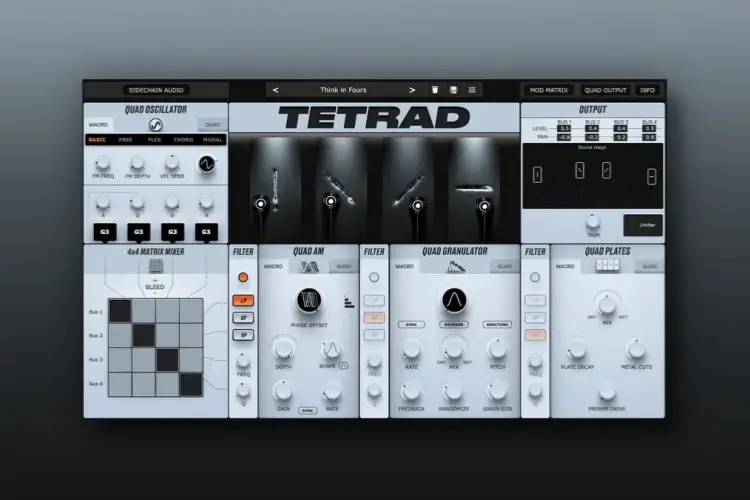Toggle granulator SEMITONE button
The image size is (750, 500).
pyautogui.click(x=497, y=324)
